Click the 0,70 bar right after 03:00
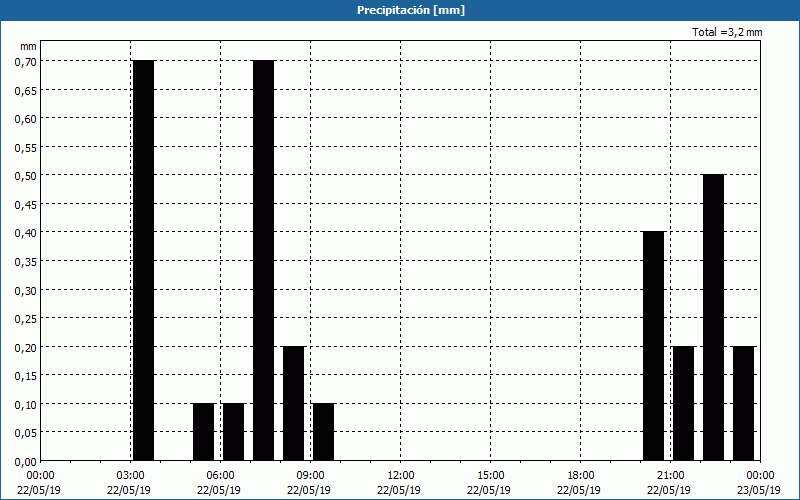 (x=143, y=261)
